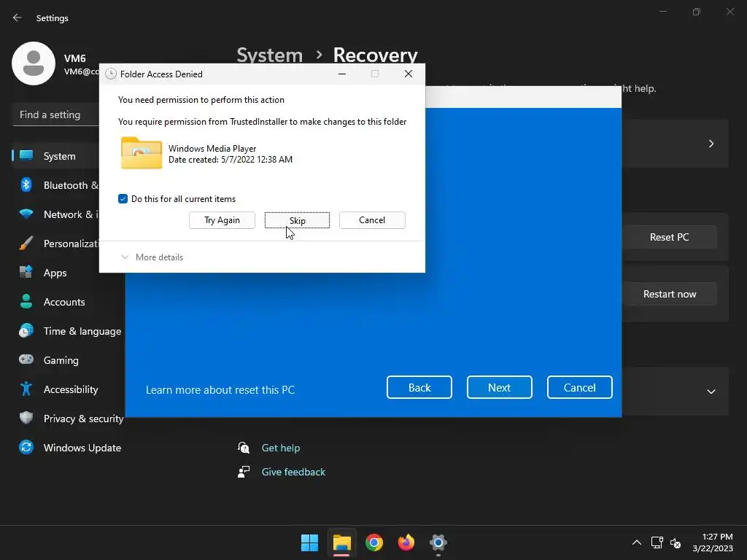Click the Privacy shield icon
This screenshot has height=560, width=747.
click(x=26, y=418)
